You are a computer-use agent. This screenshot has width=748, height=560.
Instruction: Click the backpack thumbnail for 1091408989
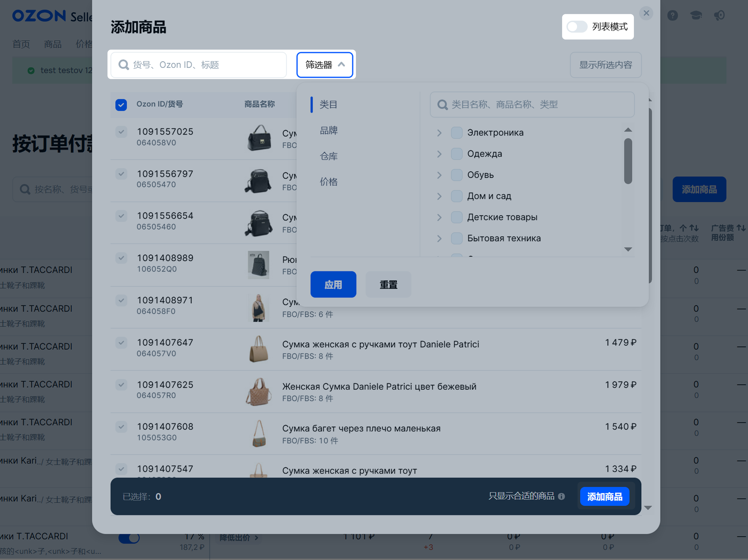[259, 265]
